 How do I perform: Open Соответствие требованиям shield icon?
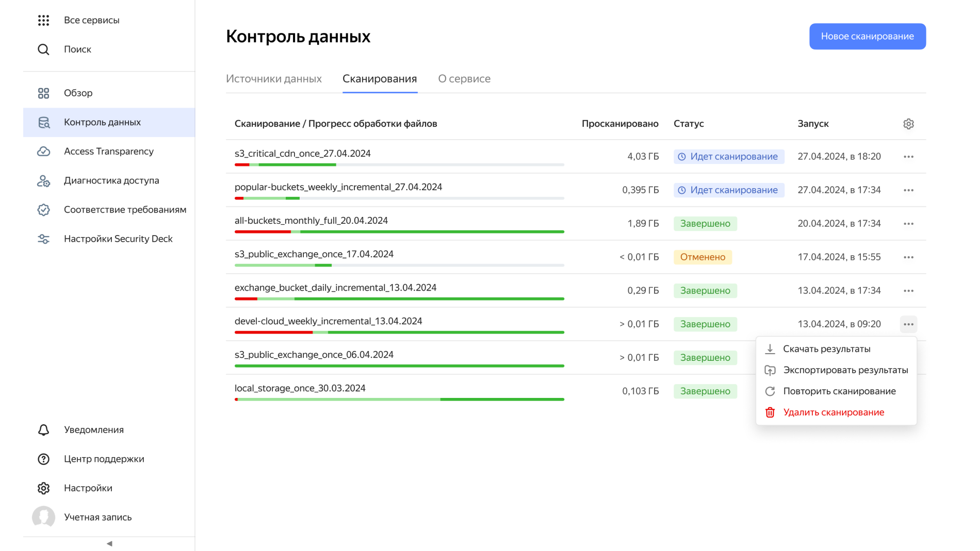[x=43, y=209]
